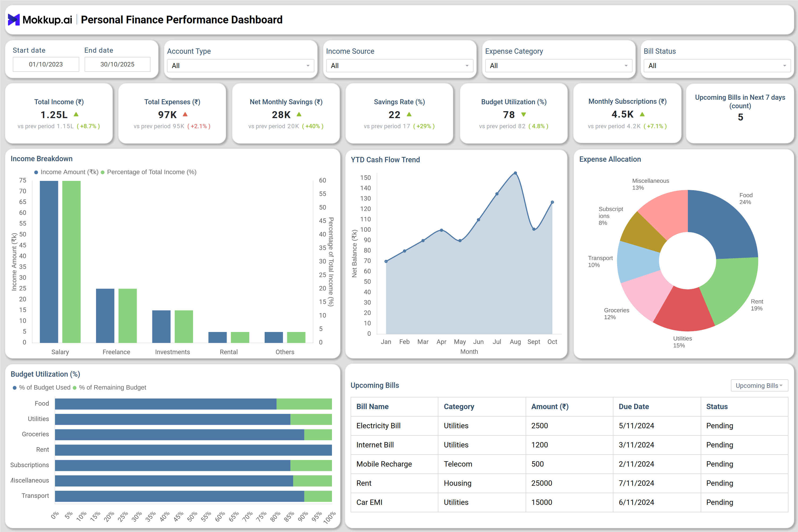Click the Net Monthly Savings trend arrow
Image resolution: width=798 pixels, height=532 pixels.
tap(299, 114)
